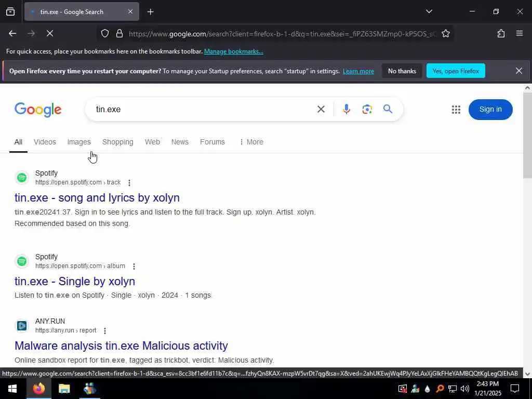The height and width of the screenshot is (399, 532).
Task: Open a new browser tab
Action: click(150, 12)
